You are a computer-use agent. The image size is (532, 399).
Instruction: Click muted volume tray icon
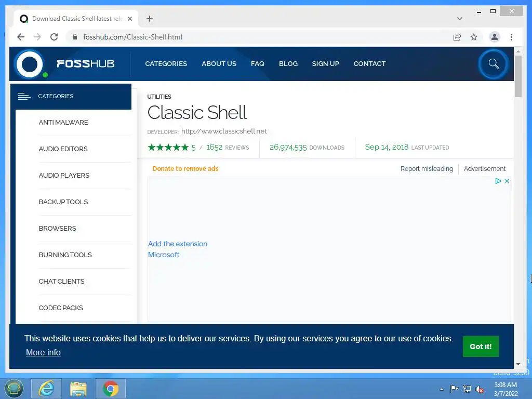[x=480, y=389]
